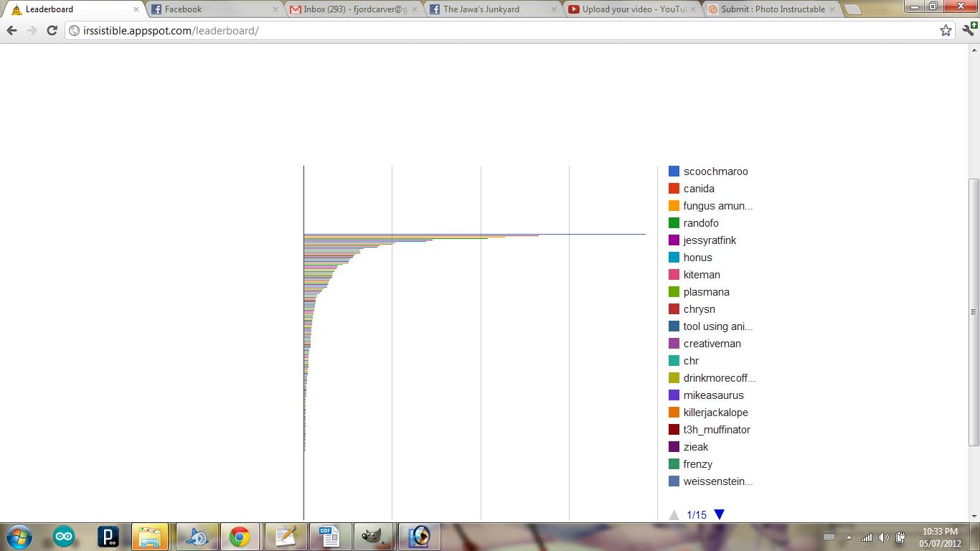Open the Windows Start menu
This screenshot has height=551, width=980.
coord(18,537)
